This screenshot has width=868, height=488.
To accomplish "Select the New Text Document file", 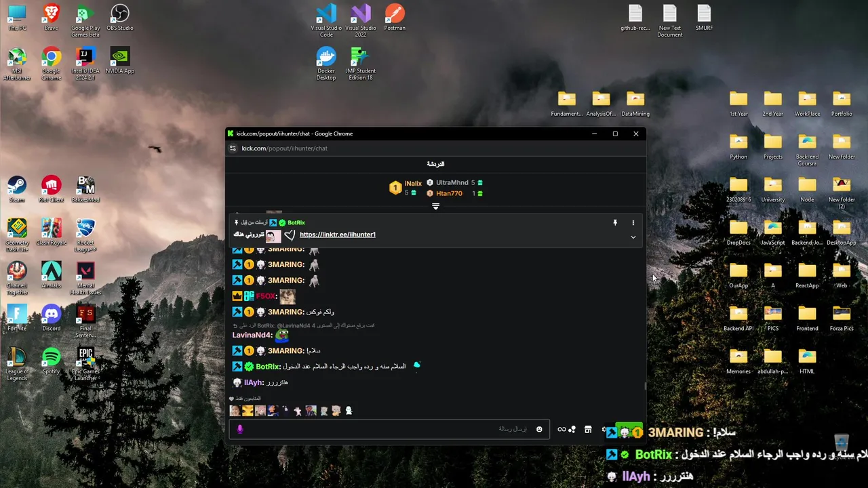I will [669, 21].
